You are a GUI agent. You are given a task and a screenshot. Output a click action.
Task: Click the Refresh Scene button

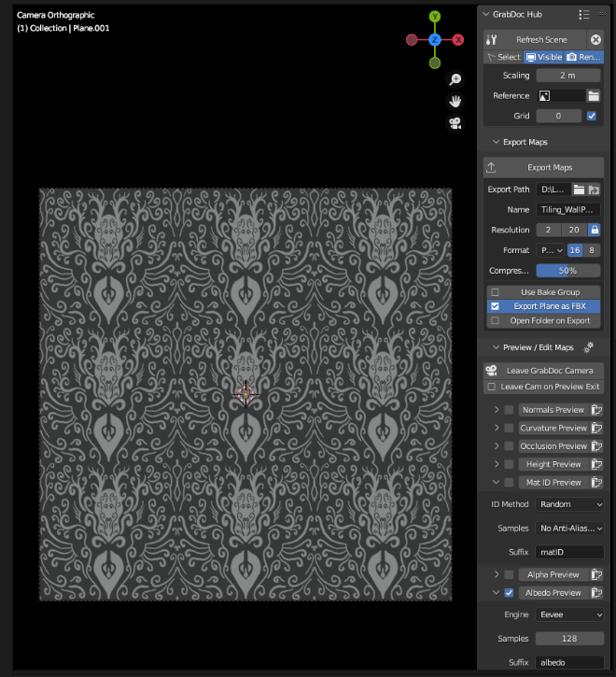click(535, 40)
